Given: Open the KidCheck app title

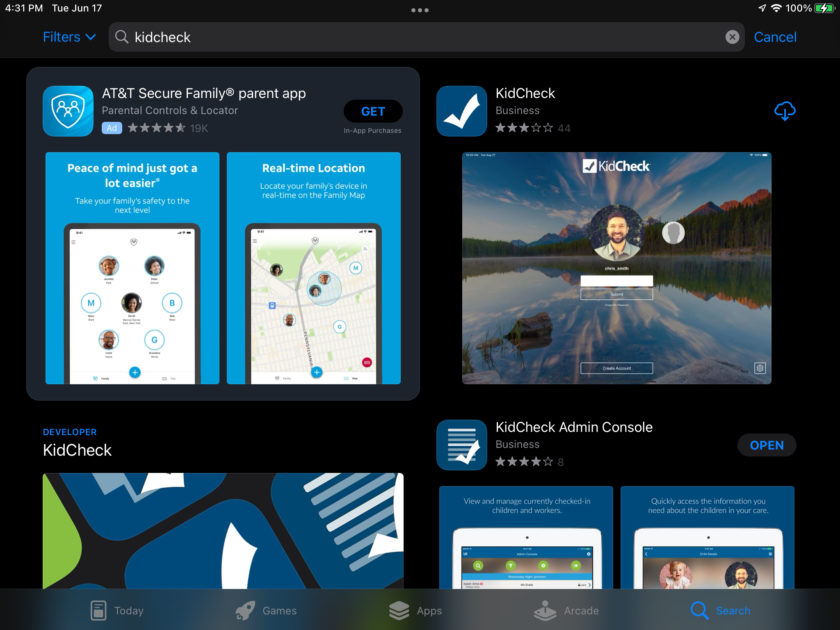Looking at the screenshot, I should click(x=525, y=93).
